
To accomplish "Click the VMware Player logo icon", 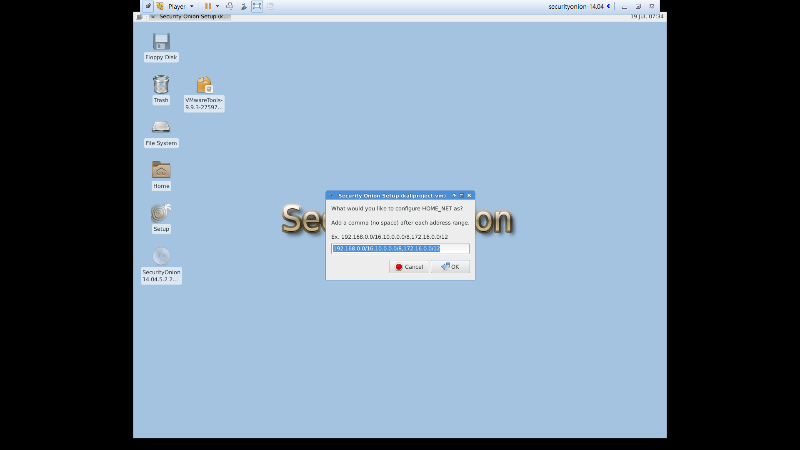I will coord(160,6).
